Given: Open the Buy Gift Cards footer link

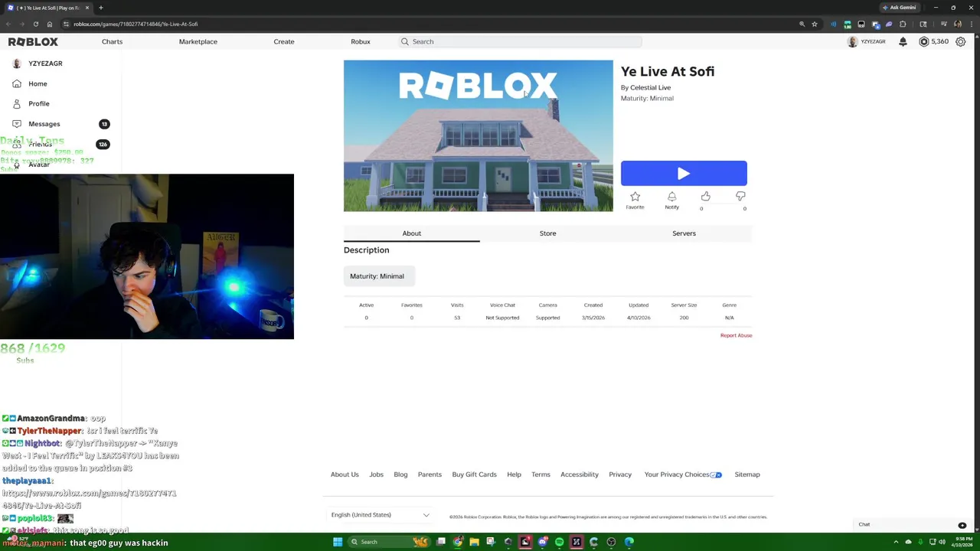Looking at the screenshot, I should pos(474,474).
